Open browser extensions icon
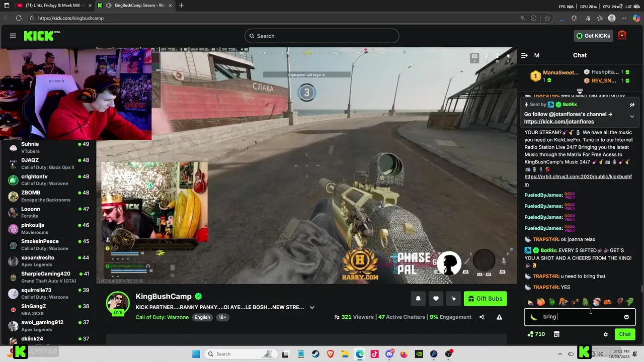Image resolution: width=644 pixels, height=362 pixels. coord(574,18)
